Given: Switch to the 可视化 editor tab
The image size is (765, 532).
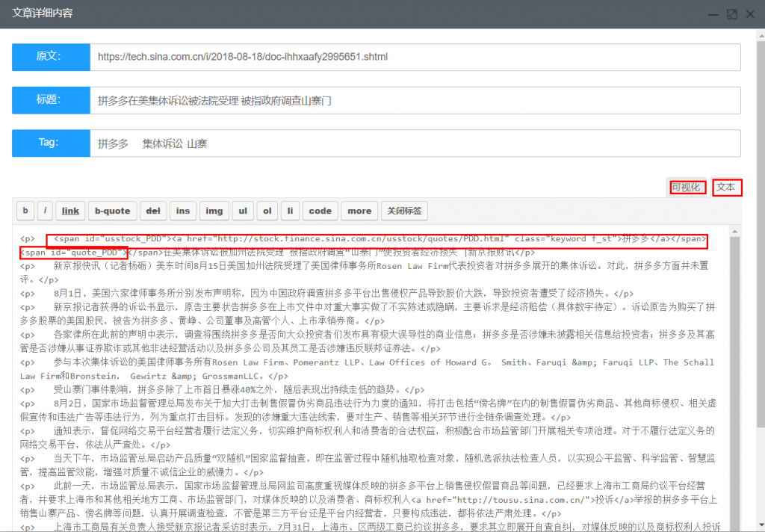Looking at the screenshot, I should point(686,188).
